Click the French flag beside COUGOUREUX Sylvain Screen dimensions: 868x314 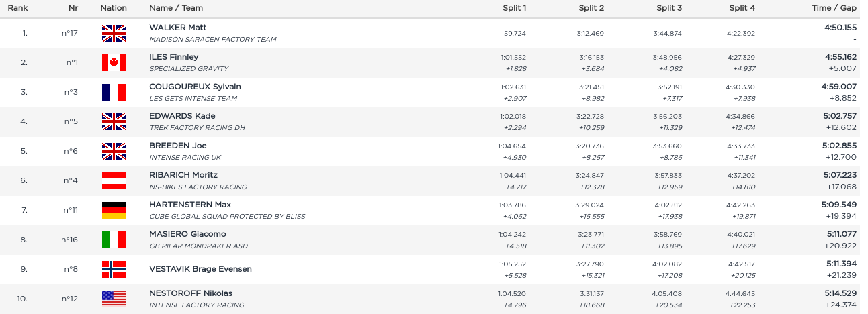point(114,92)
